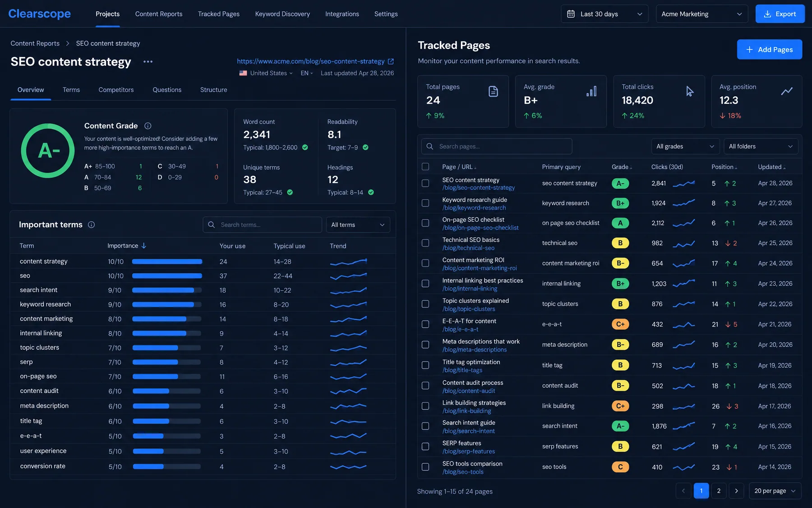Open the All folders filter dropdown
This screenshot has height=508, width=812.
pos(761,146)
